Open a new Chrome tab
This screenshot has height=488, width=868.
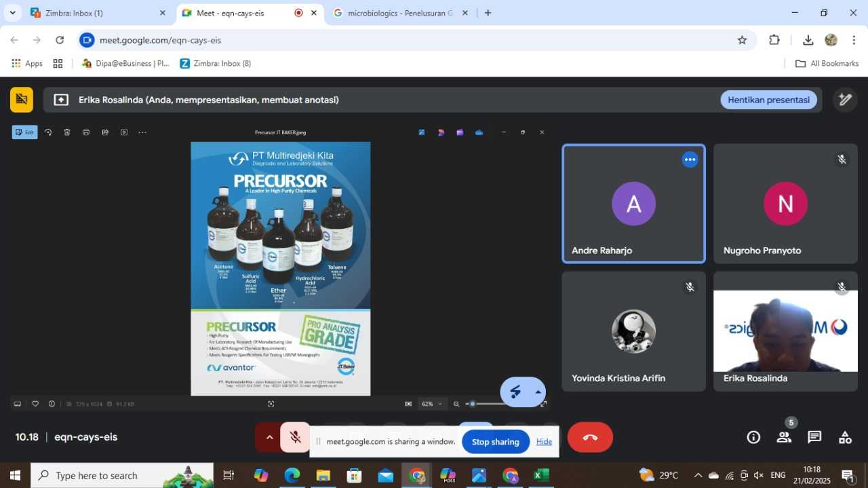pyautogui.click(x=488, y=13)
